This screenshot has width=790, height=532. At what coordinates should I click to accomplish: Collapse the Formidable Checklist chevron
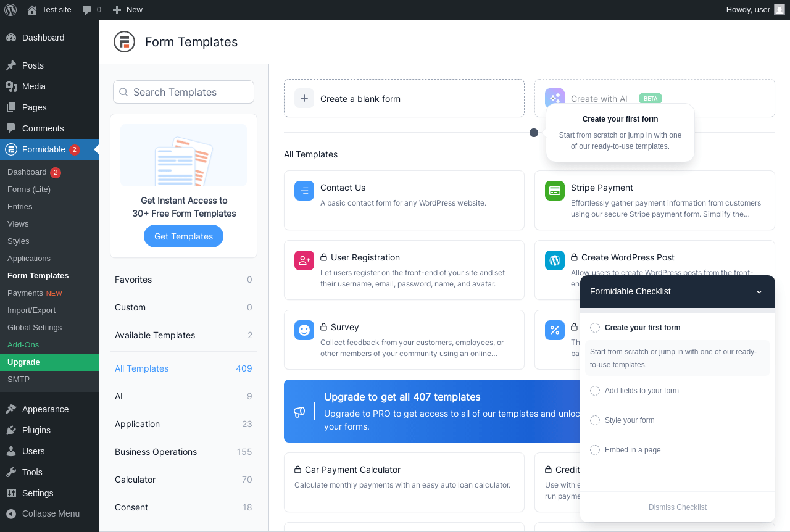point(759,292)
